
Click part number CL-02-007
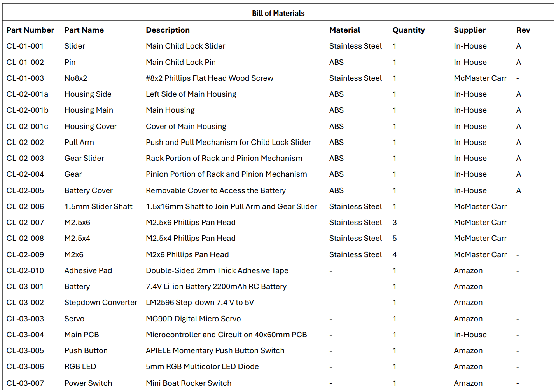click(x=25, y=222)
